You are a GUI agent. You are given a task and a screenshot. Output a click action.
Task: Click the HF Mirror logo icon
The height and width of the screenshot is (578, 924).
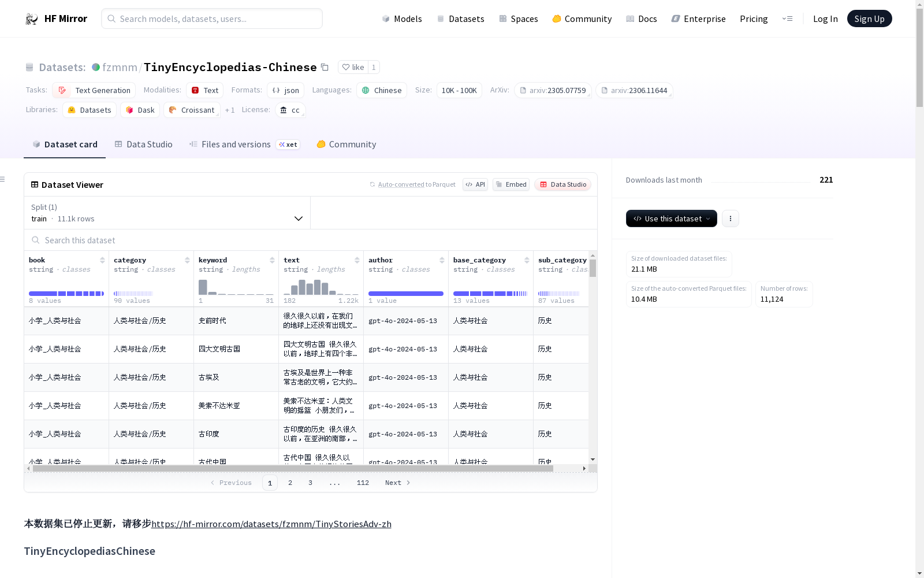32,19
